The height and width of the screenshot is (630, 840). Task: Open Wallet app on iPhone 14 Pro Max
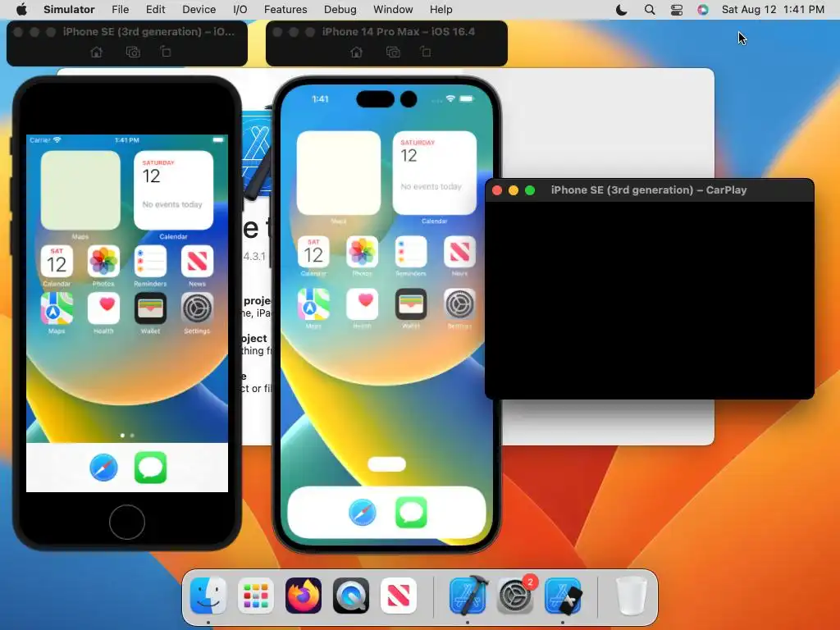click(411, 304)
